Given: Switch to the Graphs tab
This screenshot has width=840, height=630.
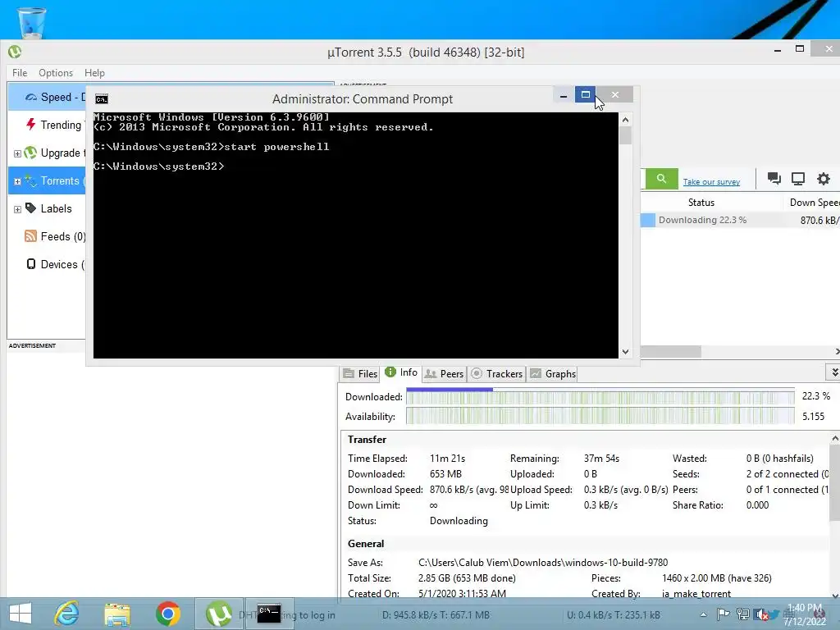Looking at the screenshot, I should 553,373.
